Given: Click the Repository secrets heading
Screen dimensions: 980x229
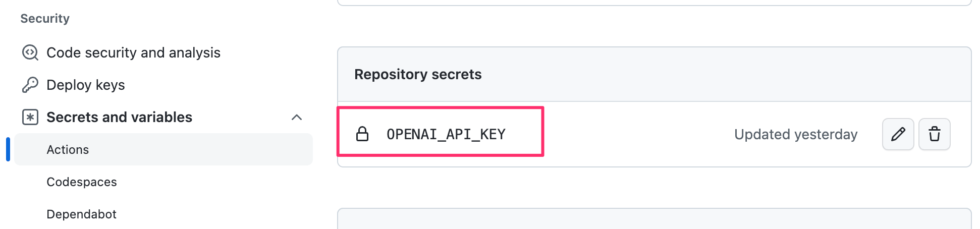Looking at the screenshot, I should pyautogui.click(x=418, y=74).
